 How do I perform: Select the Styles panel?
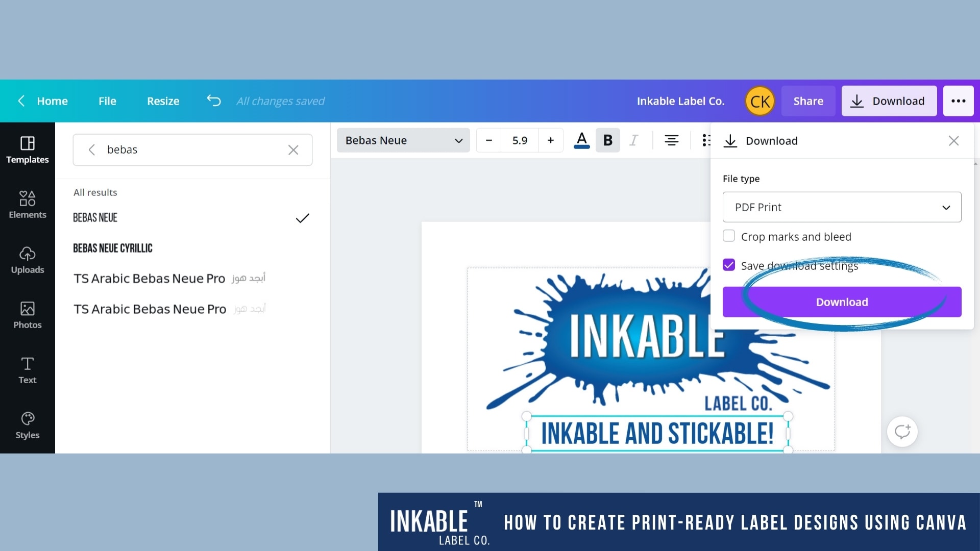(x=27, y=424)
